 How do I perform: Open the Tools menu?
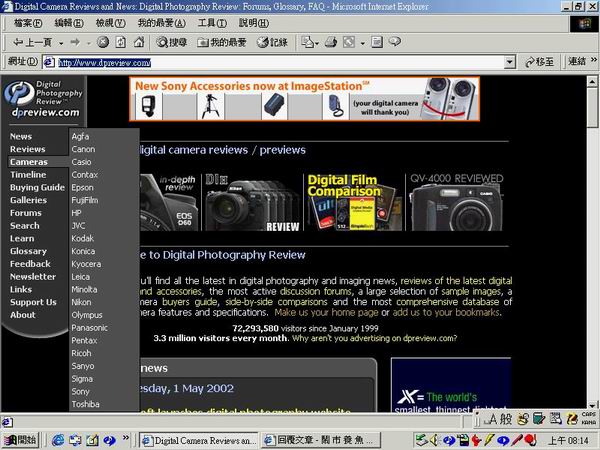coord(212,23)
